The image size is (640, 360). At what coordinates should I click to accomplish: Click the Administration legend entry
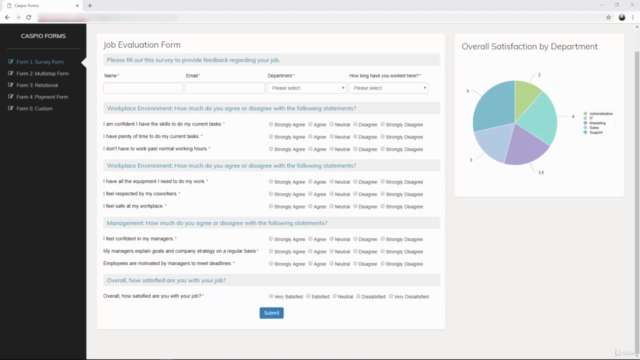(x=598, y=113)
